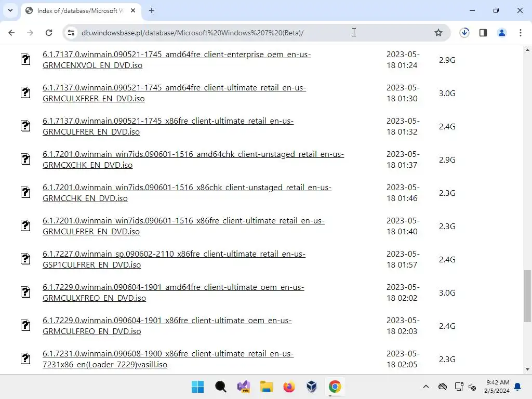Select the Index of /database/Microsoft tab
This screenshot has height=399, width=532.
click(x=80, y=11)
